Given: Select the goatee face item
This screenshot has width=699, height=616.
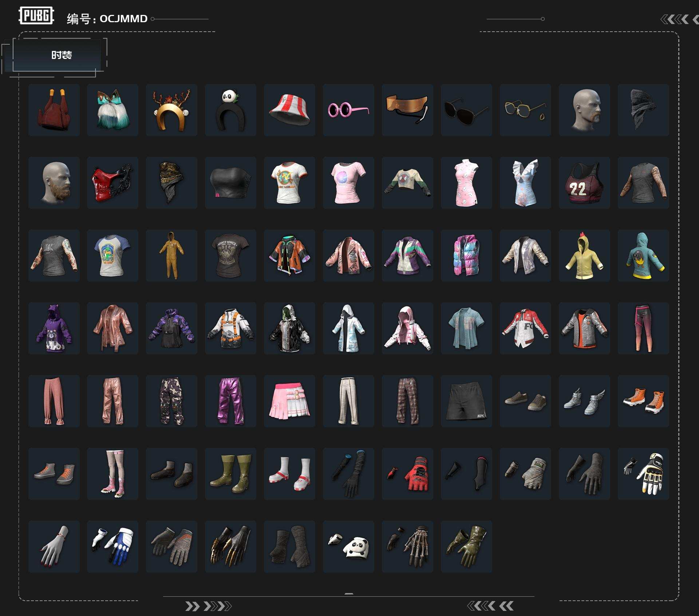Looking at the screenshot, I should click(585, 110).
